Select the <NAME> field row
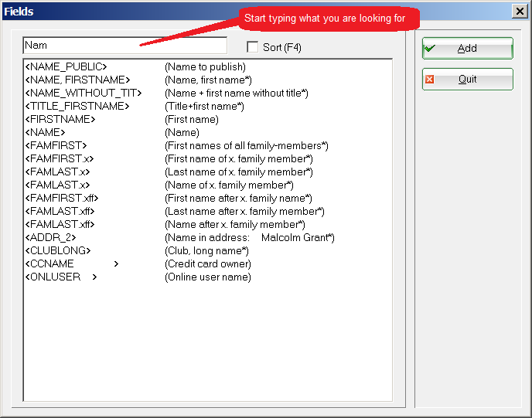This screenshot has width=532, height=418. (x=45, y=133)
